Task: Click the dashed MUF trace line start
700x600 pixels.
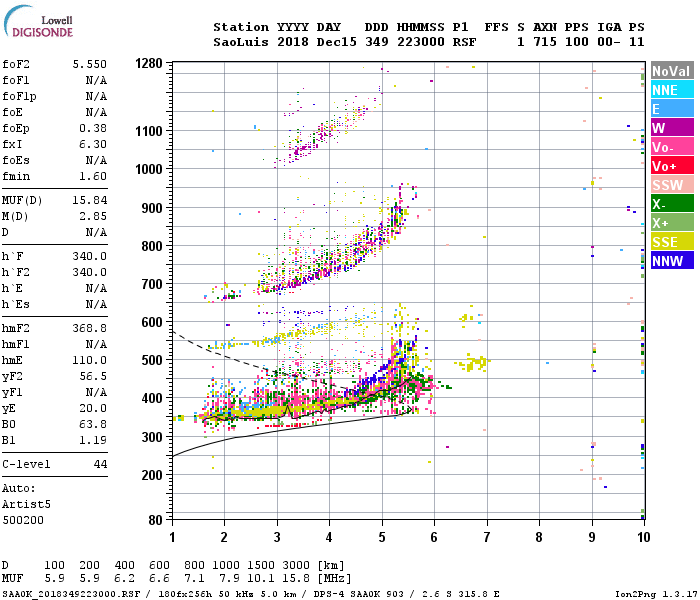Action: [174, 332]
